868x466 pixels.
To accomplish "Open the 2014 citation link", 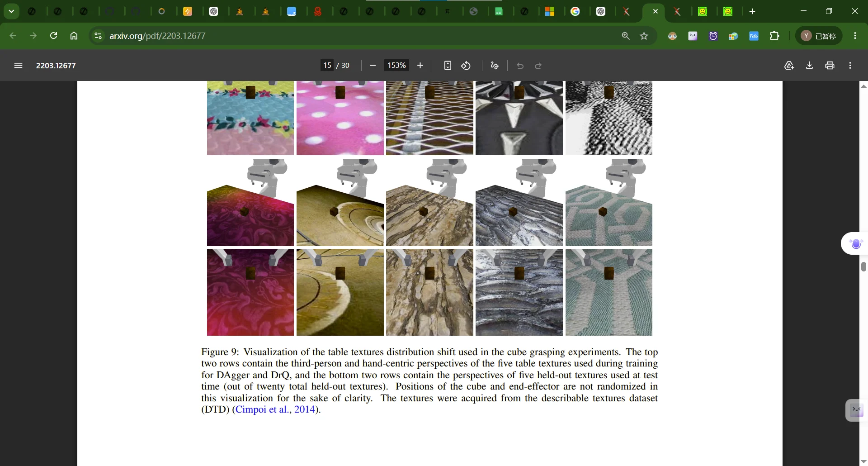I will click(x=304, y=409).
